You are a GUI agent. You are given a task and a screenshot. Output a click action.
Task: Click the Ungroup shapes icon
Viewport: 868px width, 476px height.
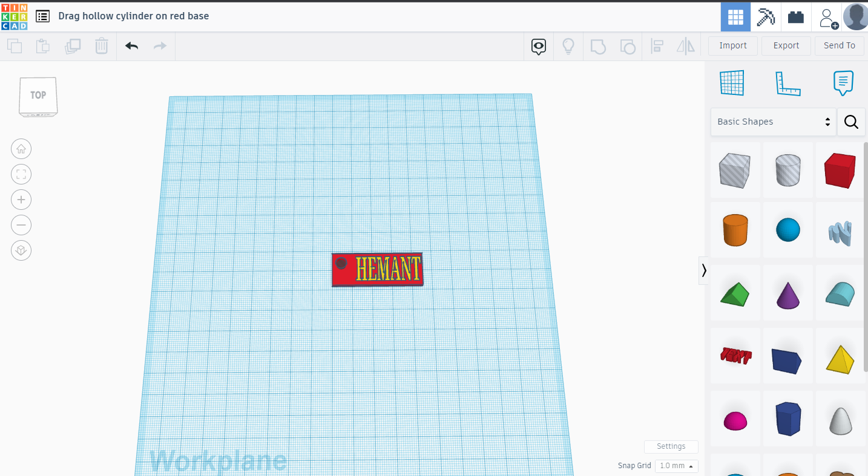pos(628,47)
